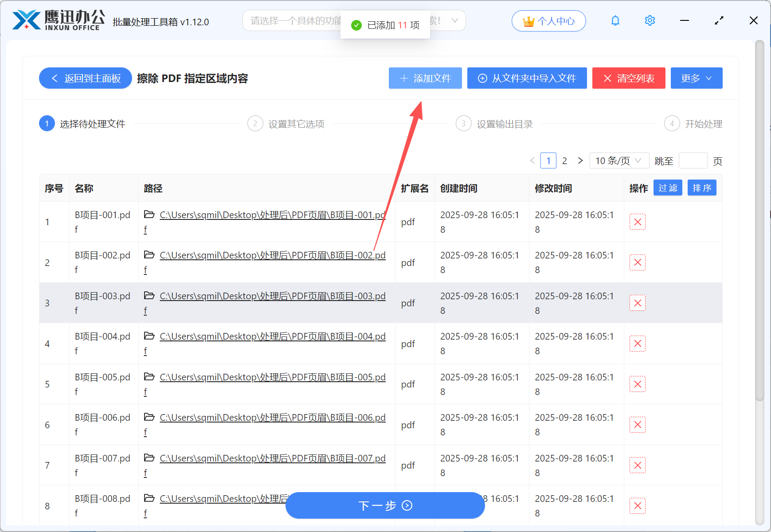Open the settings gear icon

pos(650,20)
